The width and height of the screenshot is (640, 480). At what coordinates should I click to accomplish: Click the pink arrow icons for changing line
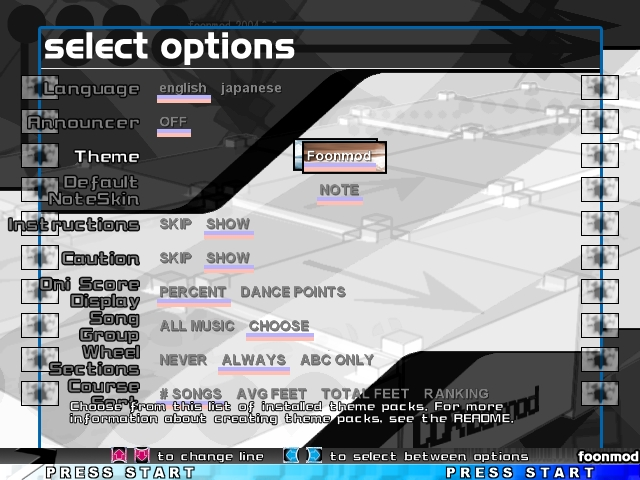pyautogui.click(x=130, y=456)
